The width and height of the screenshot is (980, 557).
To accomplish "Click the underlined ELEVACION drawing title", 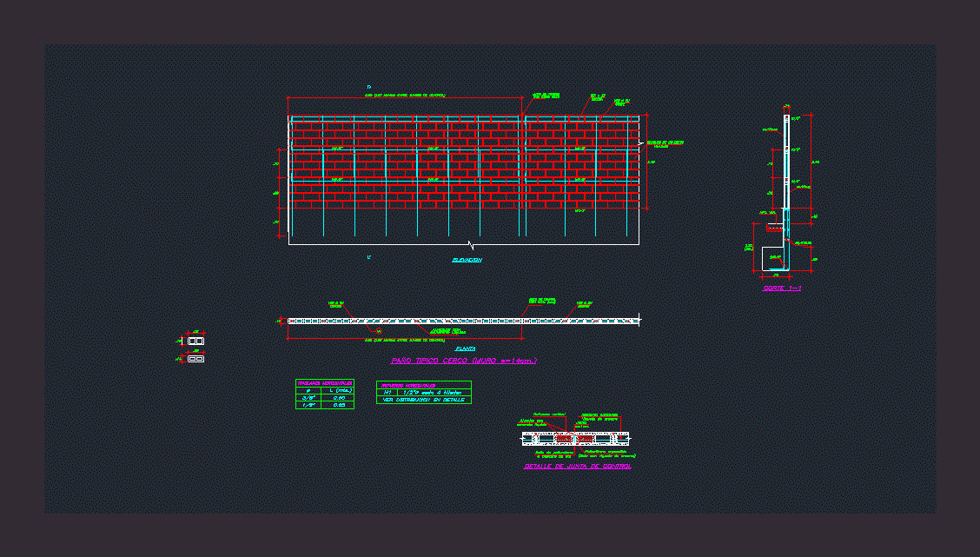I will (x=467, y=260).
